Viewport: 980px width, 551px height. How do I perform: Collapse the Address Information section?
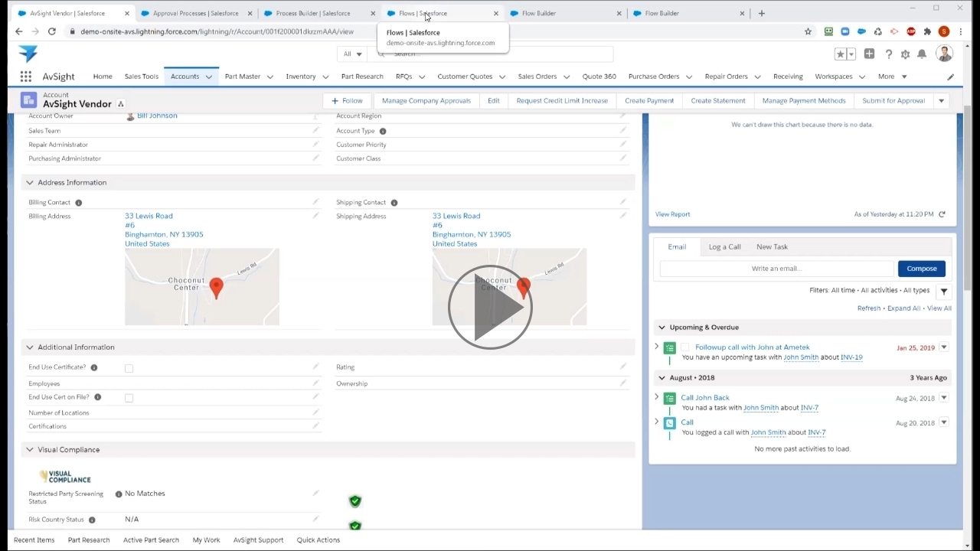pos(30,182)
